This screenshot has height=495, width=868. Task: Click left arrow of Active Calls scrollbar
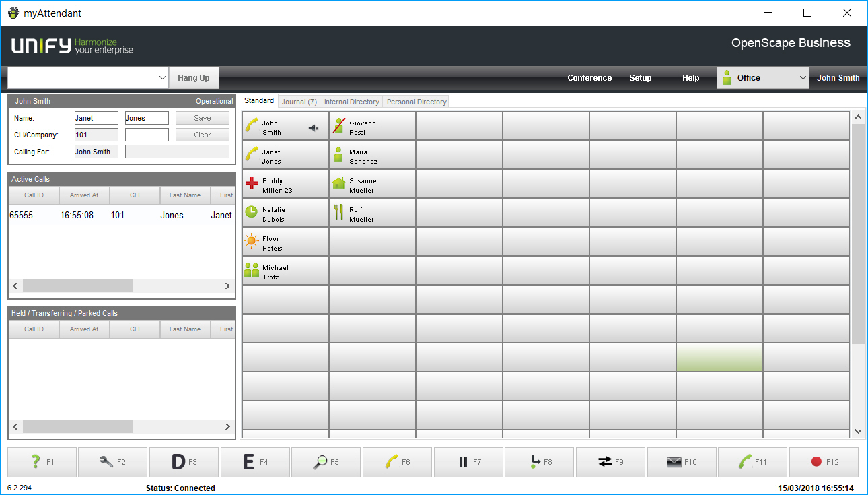[x=15, y=286]
